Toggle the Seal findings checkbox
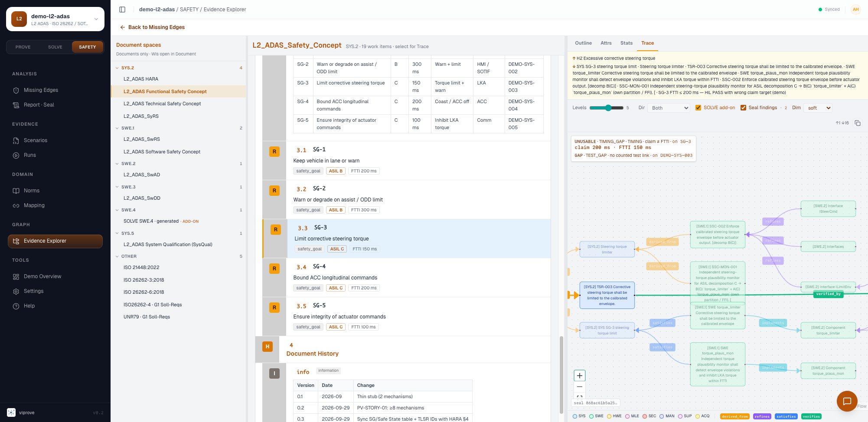 pyautogui.click(x=743, y=108)
